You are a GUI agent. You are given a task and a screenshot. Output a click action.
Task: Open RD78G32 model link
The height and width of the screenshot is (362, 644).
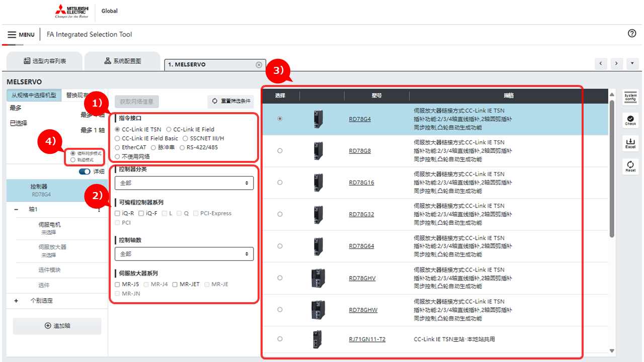[361, 214]
